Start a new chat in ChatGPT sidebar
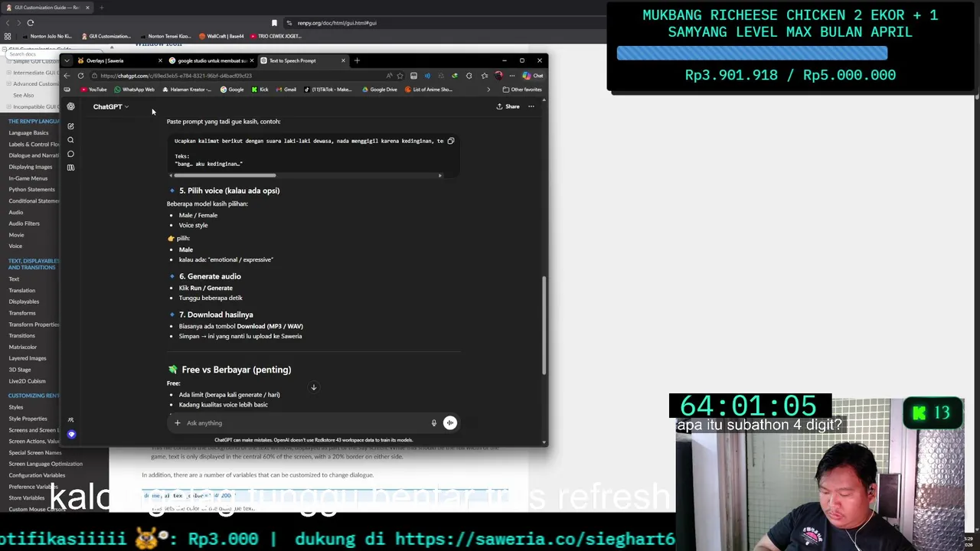The image size is (980, 551). point(70,126)
